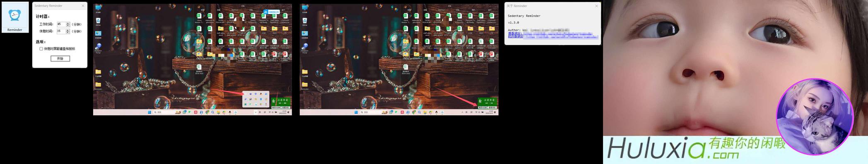Click the round avatar of girl with cat
This screenshot has width=868, height=164.
click(x=815, y=117)
